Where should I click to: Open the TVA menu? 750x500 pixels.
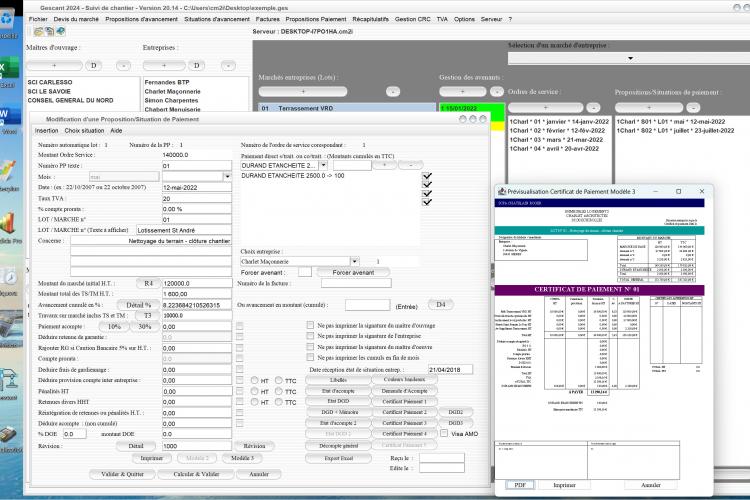tap(442, 19)
